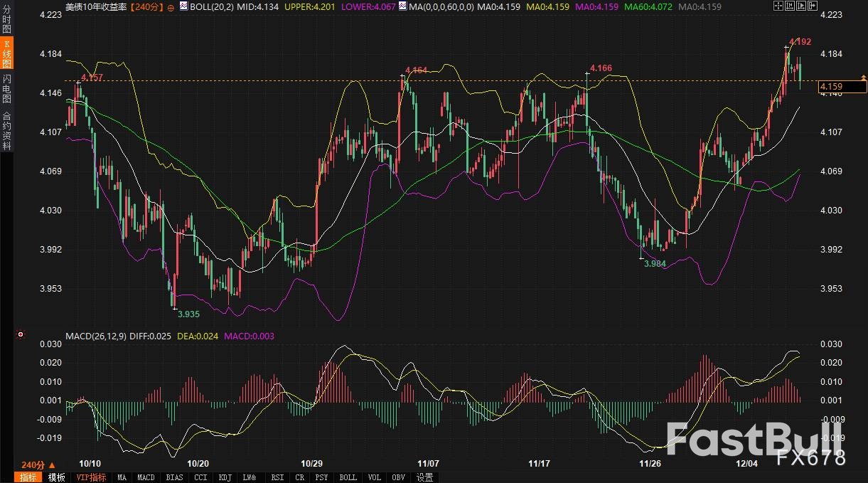Click the MA indicator chart icon
The height and width of the screenshot is (483, 868).
(x=404, y=6)
